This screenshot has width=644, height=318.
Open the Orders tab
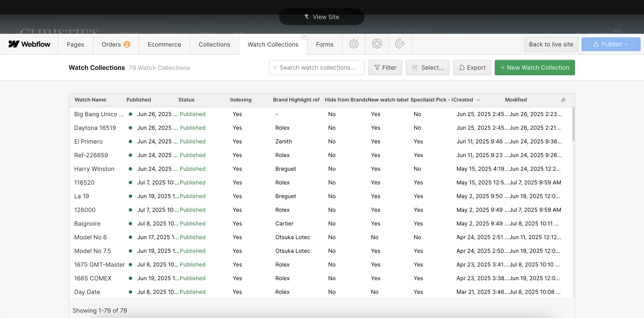coord(116,44)
